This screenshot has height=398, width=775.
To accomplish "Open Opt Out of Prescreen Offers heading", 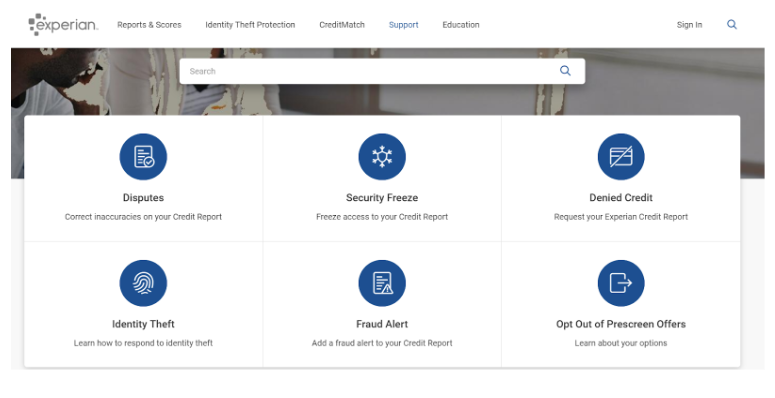I will [621, 324].
